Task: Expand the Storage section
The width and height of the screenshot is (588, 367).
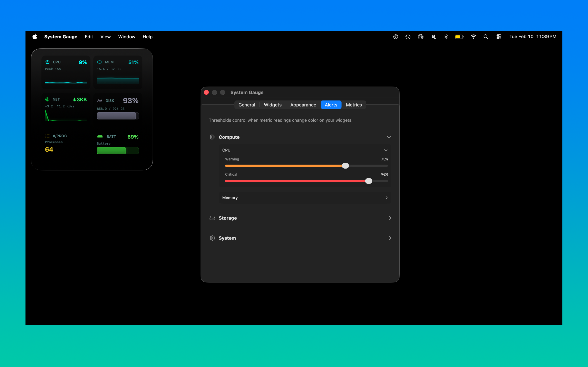Action: [390, 218]
